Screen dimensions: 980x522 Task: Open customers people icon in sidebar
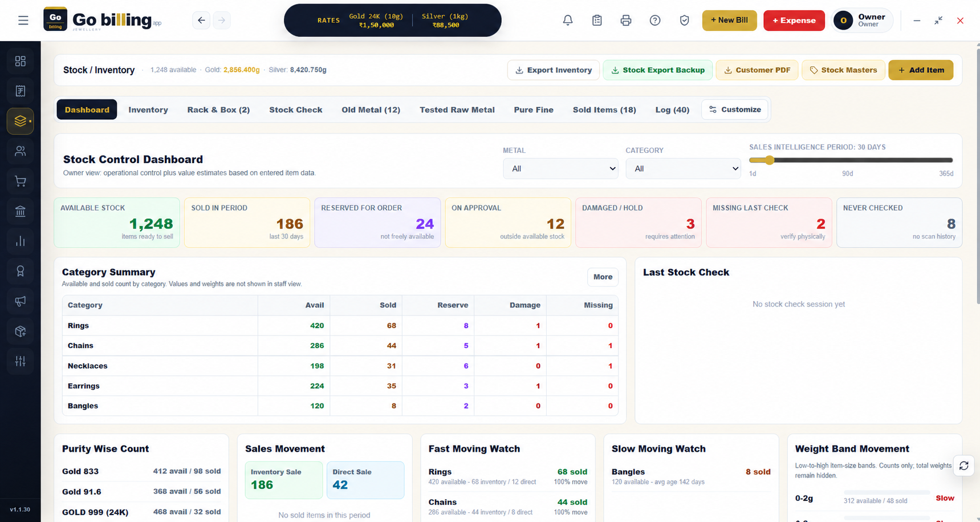[21, 151]
